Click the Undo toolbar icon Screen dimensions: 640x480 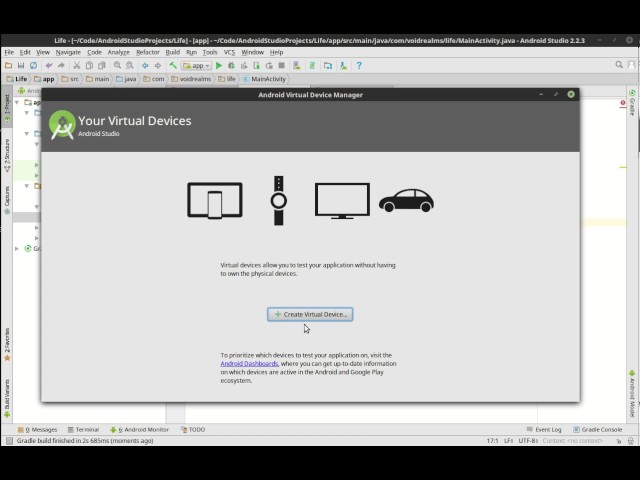point(49,65)
